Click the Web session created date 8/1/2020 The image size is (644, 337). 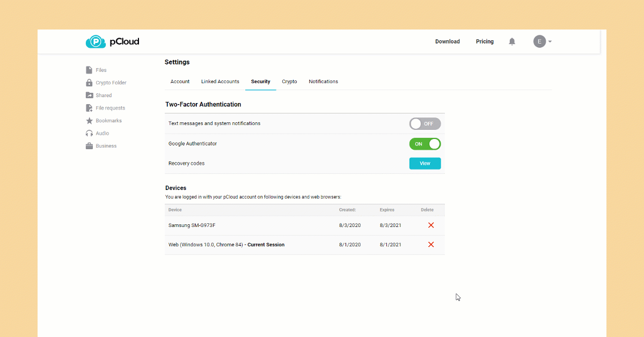coord(350,245)
